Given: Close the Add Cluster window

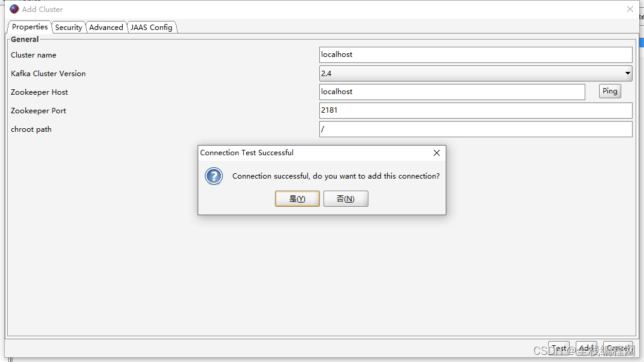Looking at the screenshot, I should tap(630, 9).
